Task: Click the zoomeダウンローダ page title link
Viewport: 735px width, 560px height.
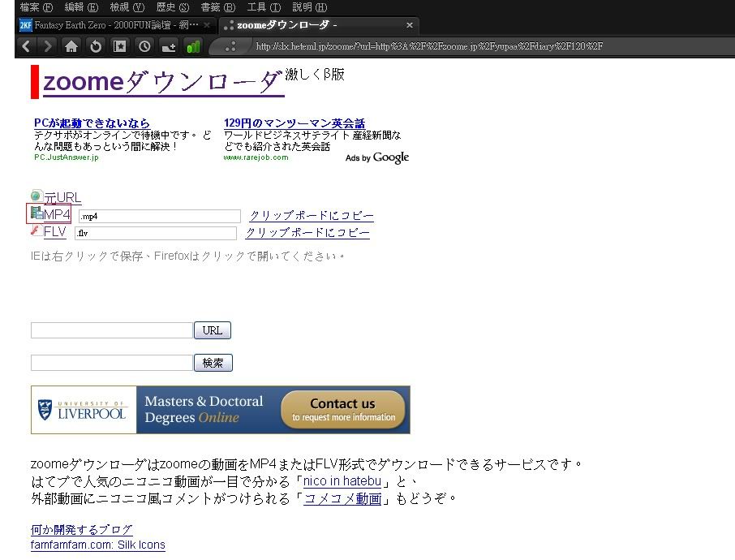Action: [x=163, y=82]
